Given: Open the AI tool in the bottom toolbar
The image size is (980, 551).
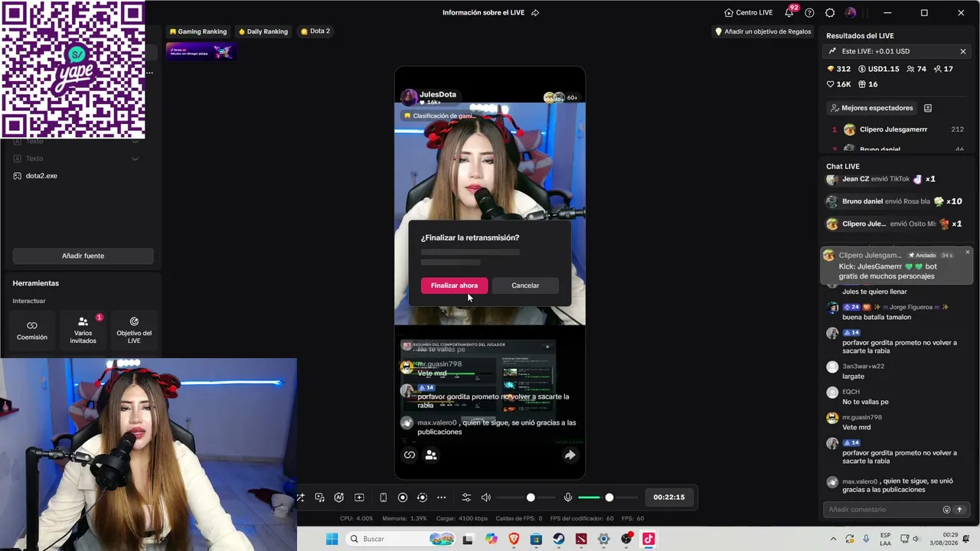Looking at the screenshot, I should (339, 497).
